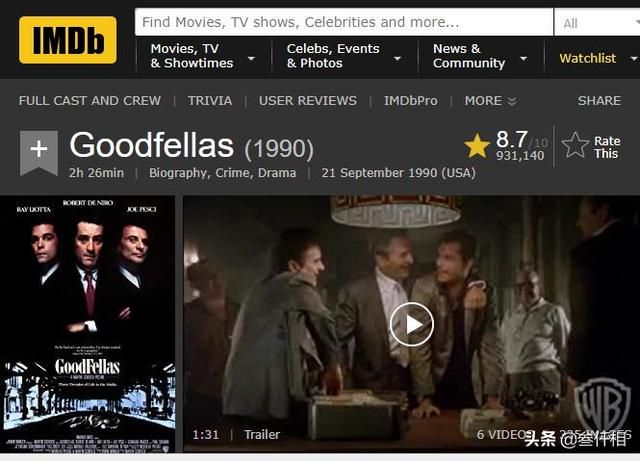Click the hollow Rate This star
This screenshot has height=461, width=640.
[x=575, y=145]
